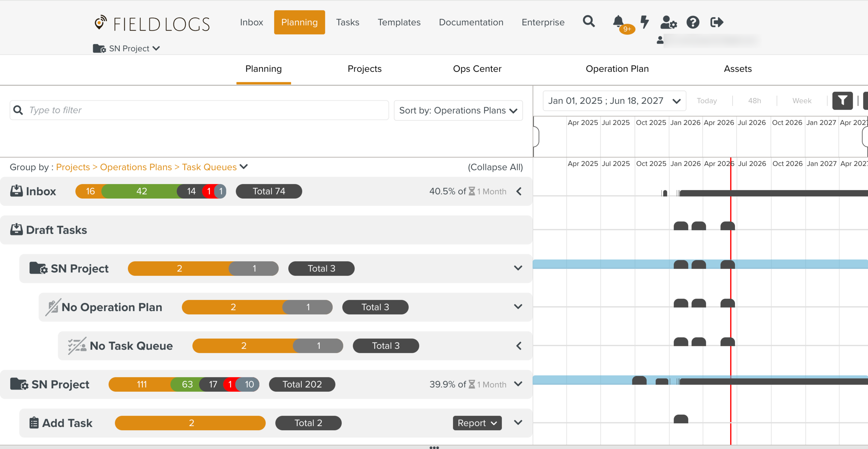Click the three-dot resize handle at bottom
The height and width of the screenshot is (449, 868).
(x=434, y=447)
